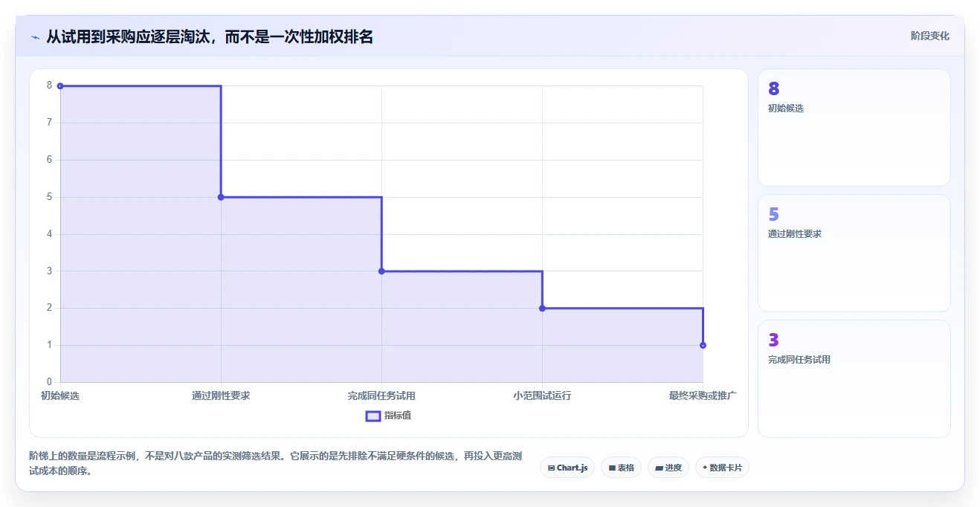
Task: Click the 通过刚性要求 x-axis label
Action: click(221, 395)
